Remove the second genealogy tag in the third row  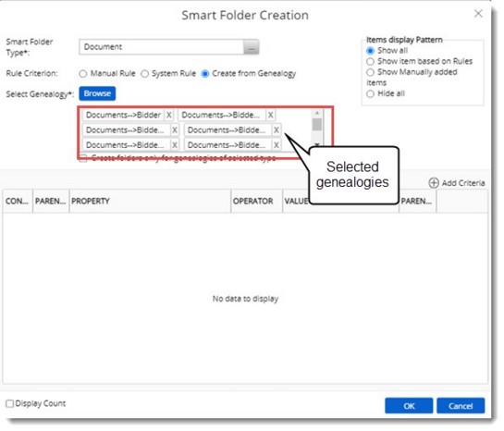277,145
